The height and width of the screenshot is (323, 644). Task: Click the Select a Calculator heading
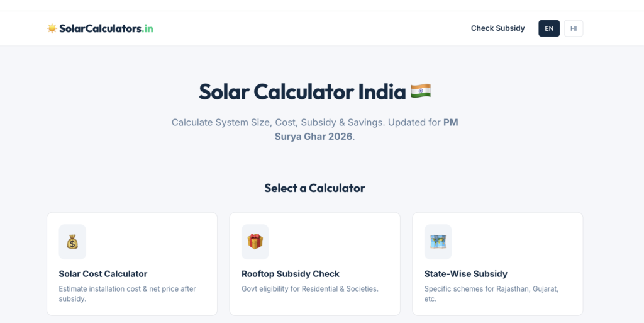tap(314, 188)
